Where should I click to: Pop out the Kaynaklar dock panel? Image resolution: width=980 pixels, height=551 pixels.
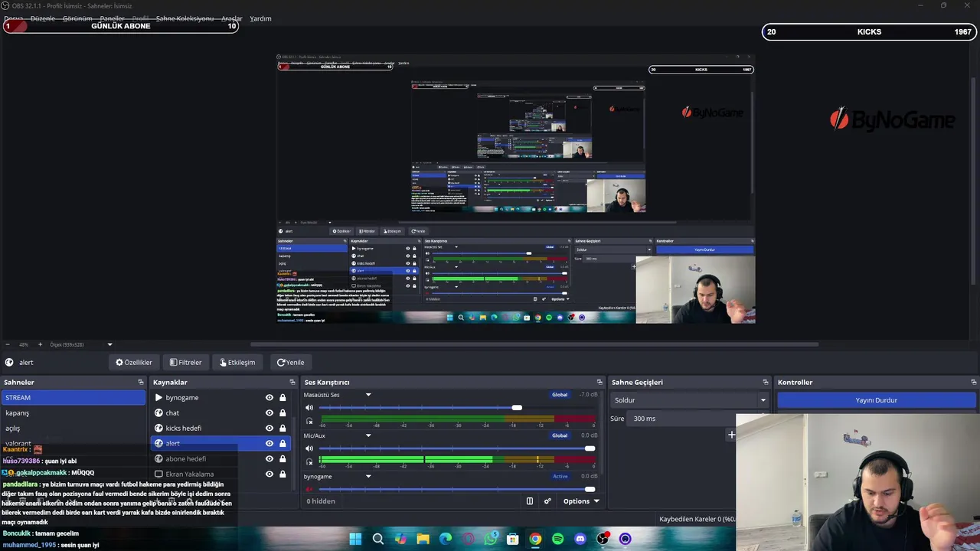click(x=292, y=382)
